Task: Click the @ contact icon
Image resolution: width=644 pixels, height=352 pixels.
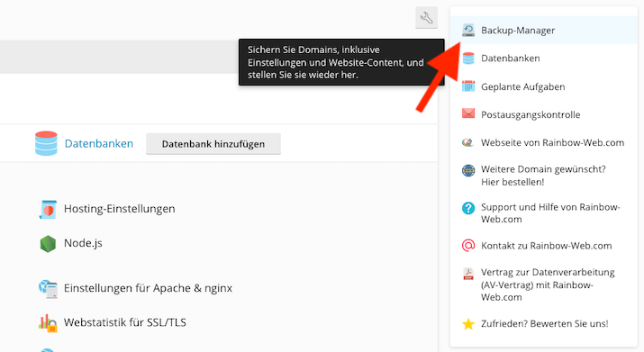Action: click(x=468, y=245)
